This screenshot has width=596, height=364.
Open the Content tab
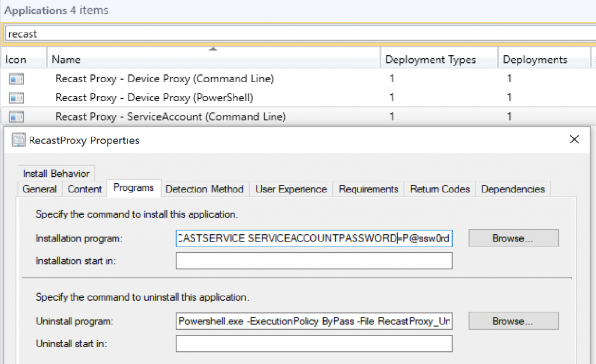84,189
